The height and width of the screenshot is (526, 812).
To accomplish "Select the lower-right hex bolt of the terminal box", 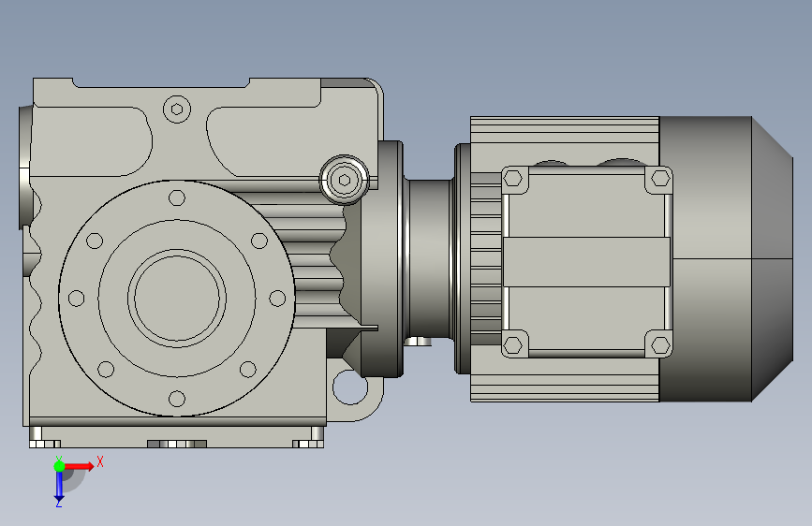I will 660,344.
